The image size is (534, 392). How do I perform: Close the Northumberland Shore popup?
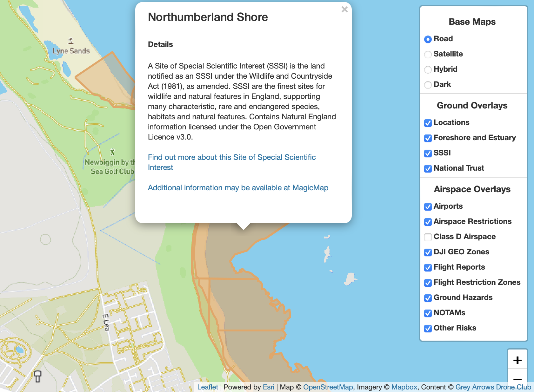pyautogui.click(x=344, y=10)
